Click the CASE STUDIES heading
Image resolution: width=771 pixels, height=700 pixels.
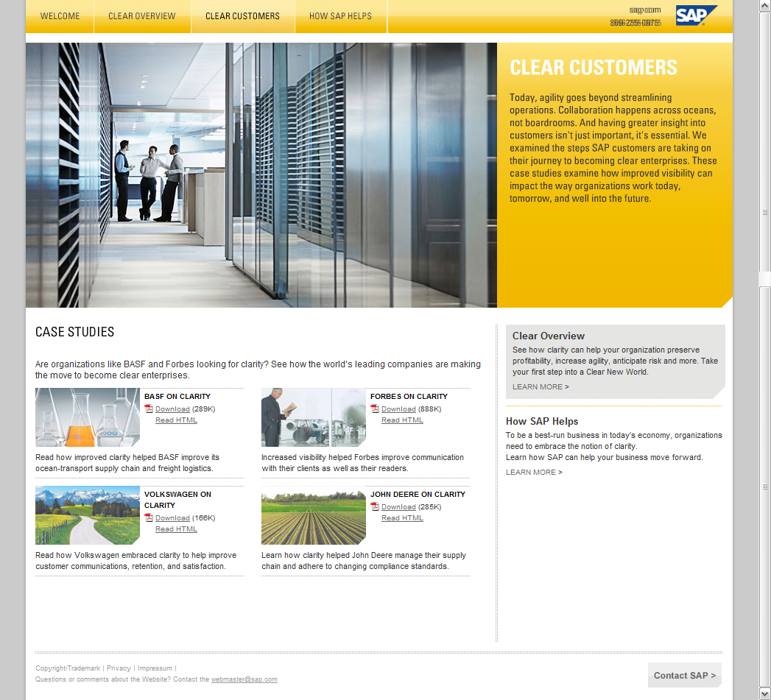(74, 332)
